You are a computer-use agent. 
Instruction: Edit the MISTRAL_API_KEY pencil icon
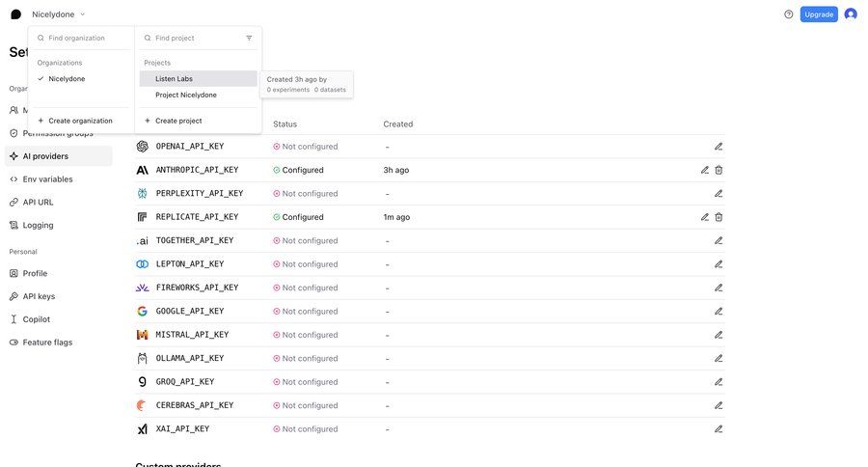(x=719, y=335)
